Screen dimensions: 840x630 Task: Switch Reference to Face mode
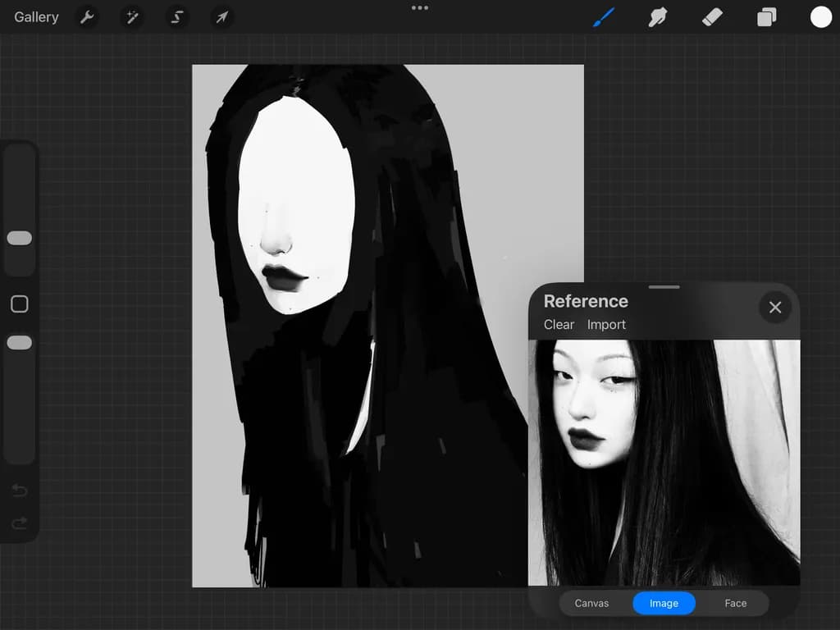[x=736, y=603]
